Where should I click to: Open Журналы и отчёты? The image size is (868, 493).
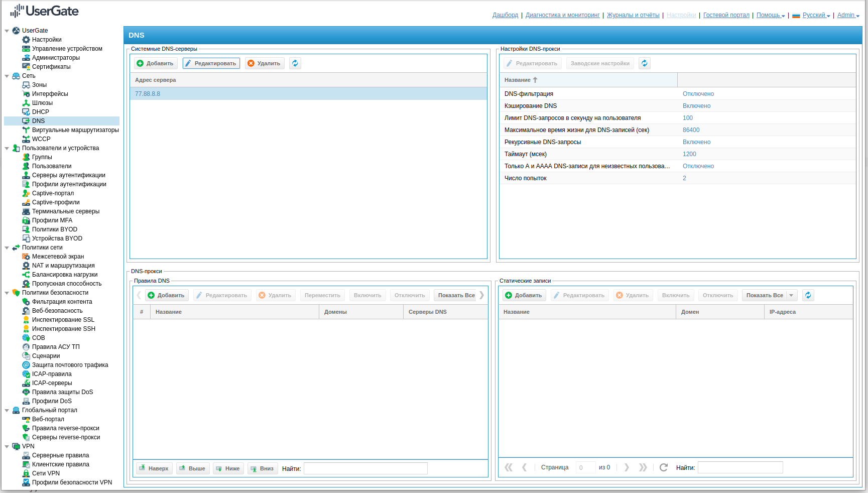click(x=633, y=15)
